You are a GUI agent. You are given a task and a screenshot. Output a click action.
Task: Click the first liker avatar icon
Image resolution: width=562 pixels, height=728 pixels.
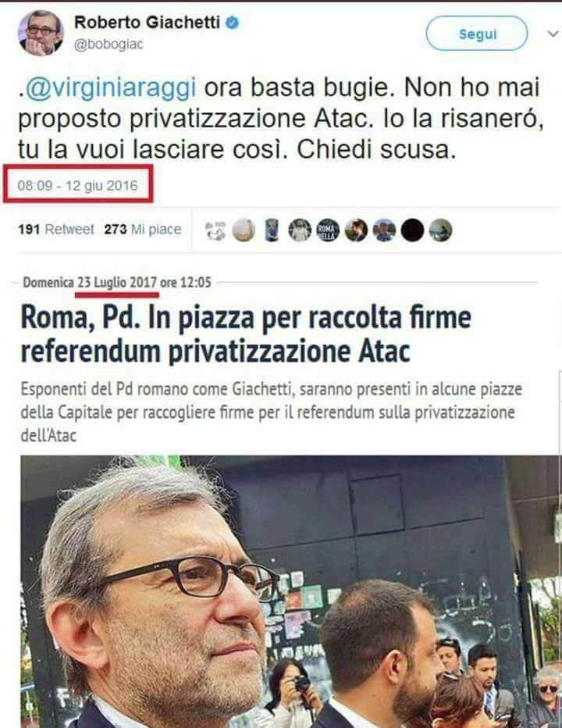pos(215,230)
